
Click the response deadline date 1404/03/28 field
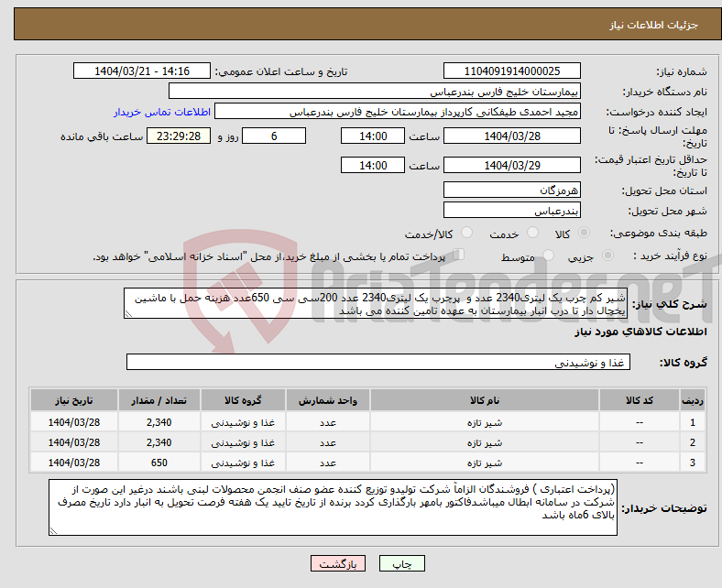[511, 136]
